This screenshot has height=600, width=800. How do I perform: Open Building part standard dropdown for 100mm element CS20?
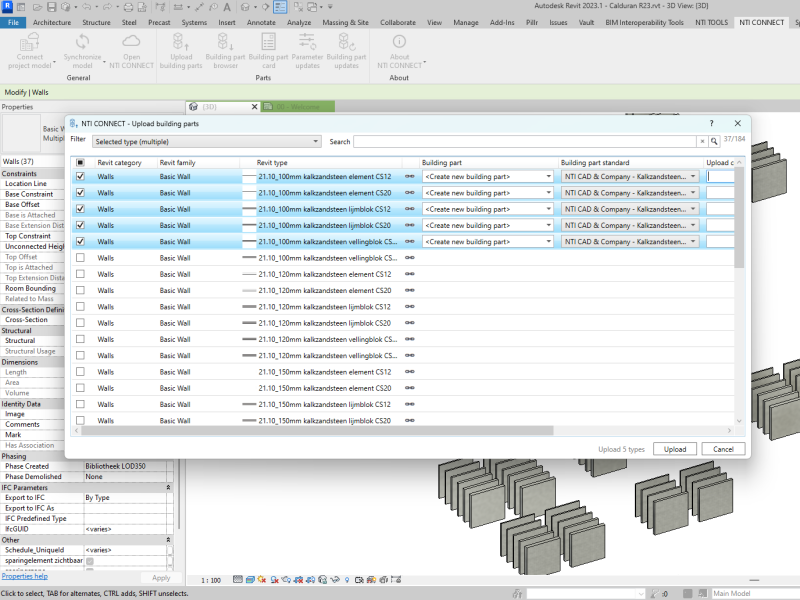tap(630, 193)
